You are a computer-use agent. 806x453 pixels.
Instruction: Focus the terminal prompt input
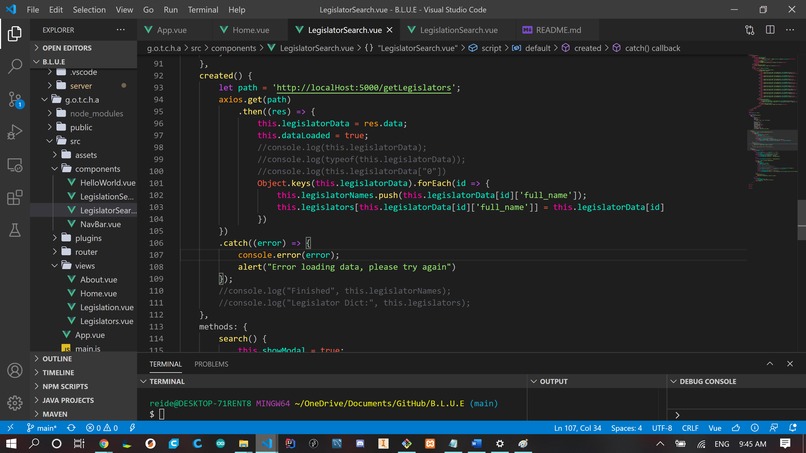point(161,414)
